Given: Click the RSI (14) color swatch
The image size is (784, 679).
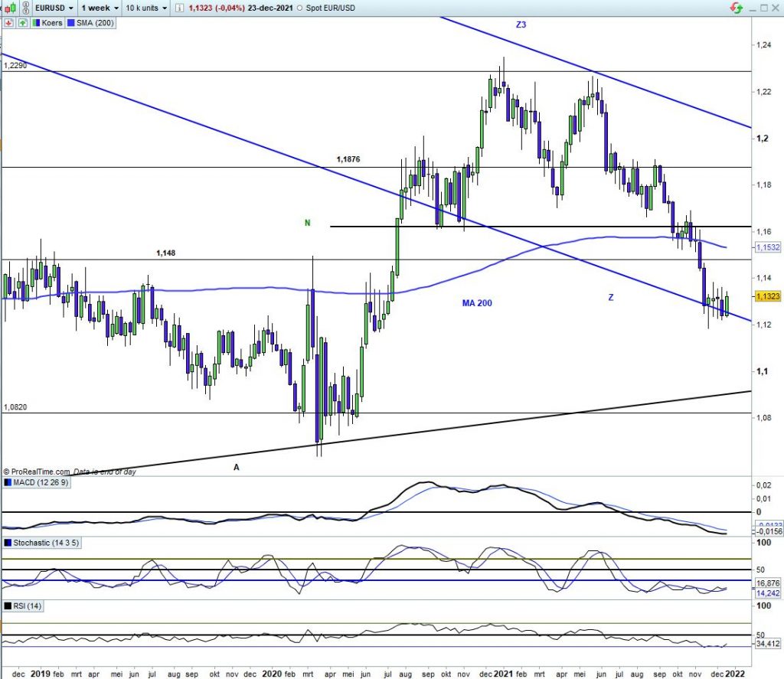Looking at the screenshot, I should pyautogui.click(x=8, y=606).
